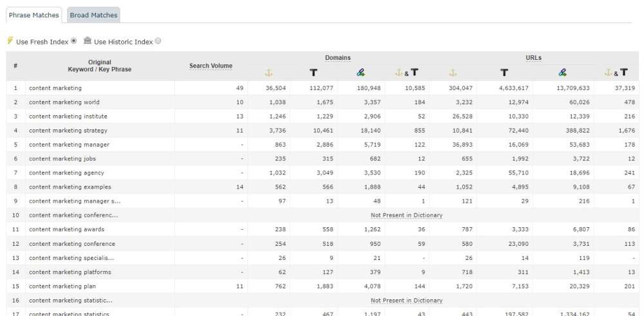Click the title T icon under Domains
Screen dimensions: 644x316
tap(313, 73)
